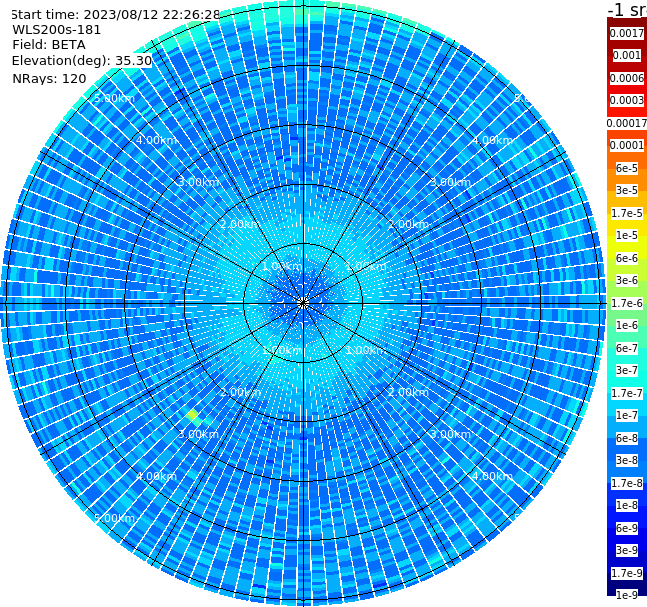Click the lidar origin at the plot center
The height and width of the screenshot is (607, 647).
click(x=303, y=303)
